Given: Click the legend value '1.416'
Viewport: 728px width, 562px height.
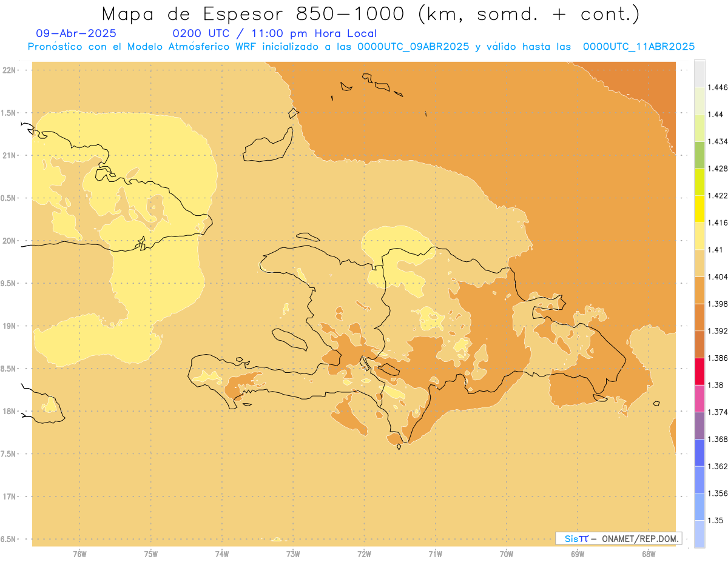Looking at the screenshot, I should (718, 222).
